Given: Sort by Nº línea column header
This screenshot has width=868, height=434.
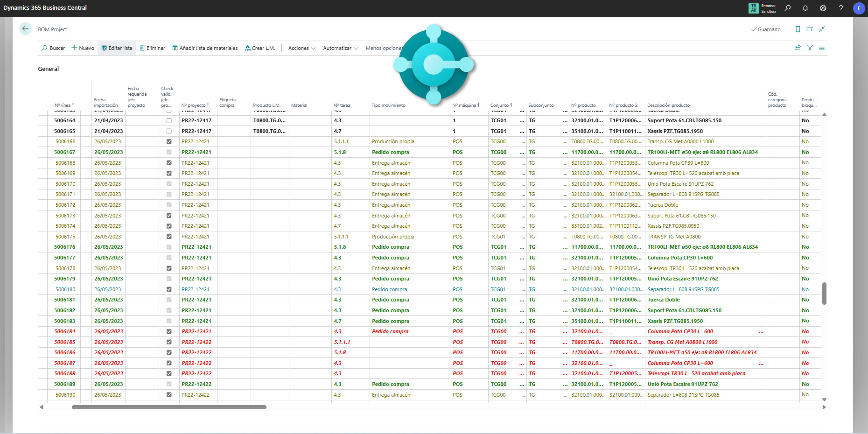Looking at the screenshot, I should click(64, 105).
